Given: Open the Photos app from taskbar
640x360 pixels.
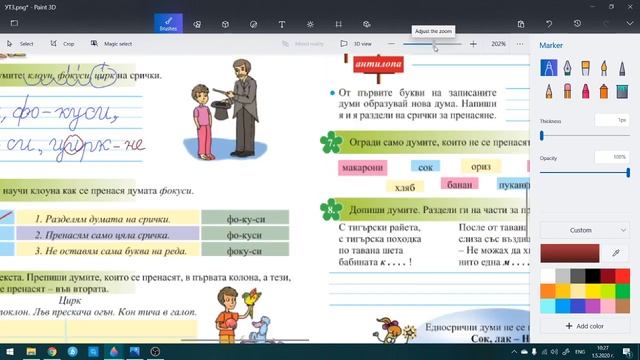Looking at the screenshot, I should (134, 351).
